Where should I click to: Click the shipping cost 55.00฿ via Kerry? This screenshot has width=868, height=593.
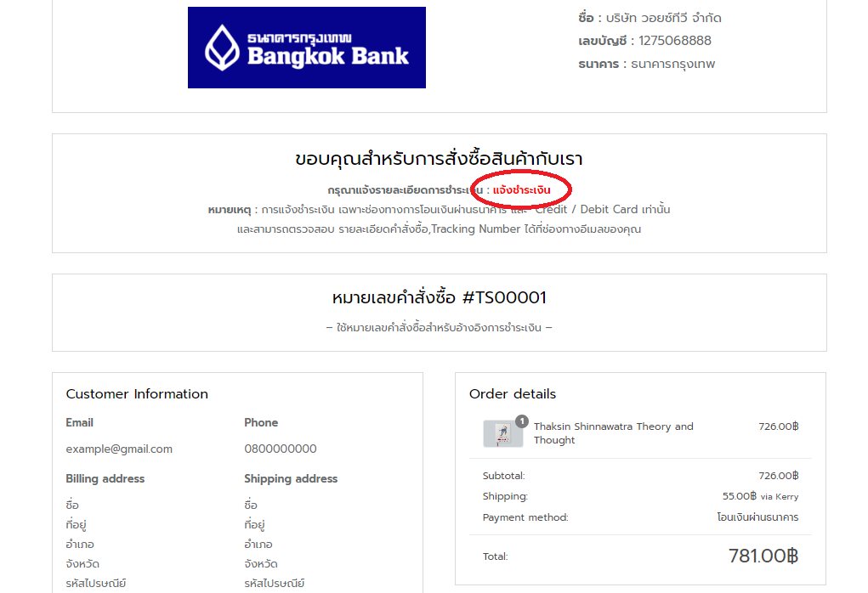click(760, 496)
